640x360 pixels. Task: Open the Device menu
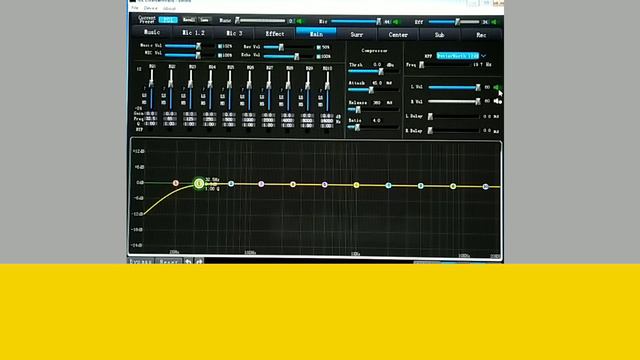click(150, 8)
